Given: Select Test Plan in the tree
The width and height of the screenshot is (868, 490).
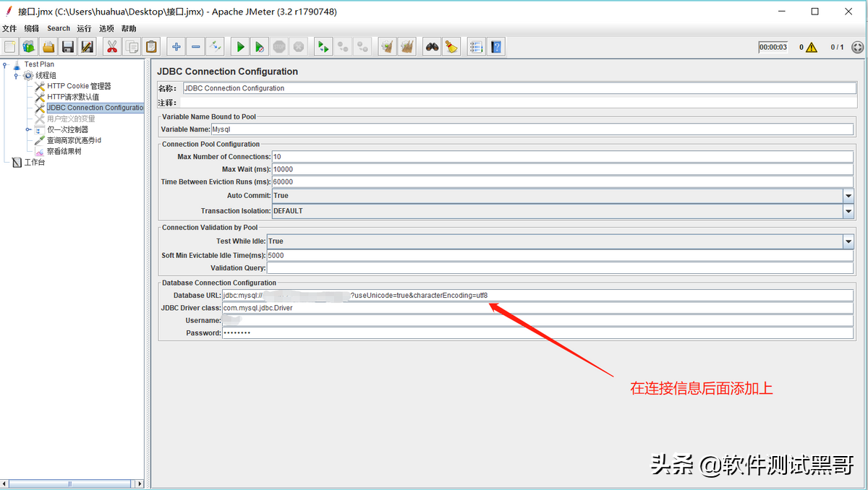Looking at the screenshot, I should click(x=39, y=64).
